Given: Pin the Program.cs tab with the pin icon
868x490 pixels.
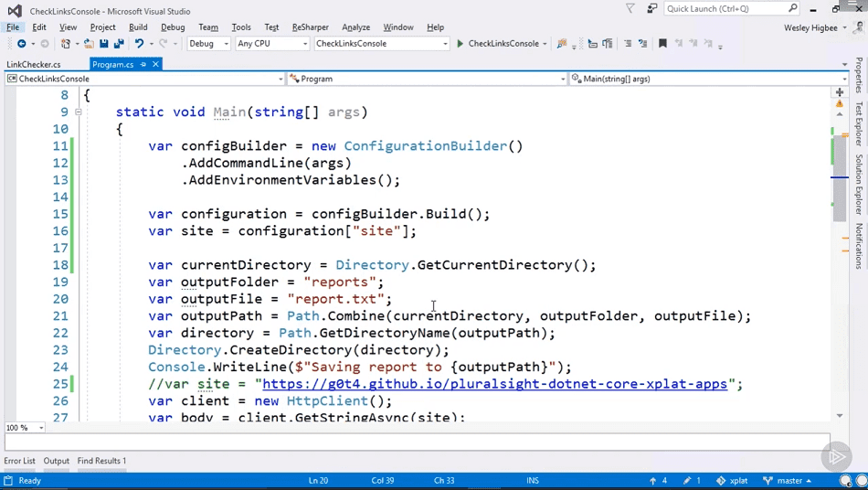Looking at the screenshot, I should pos(143,64).
